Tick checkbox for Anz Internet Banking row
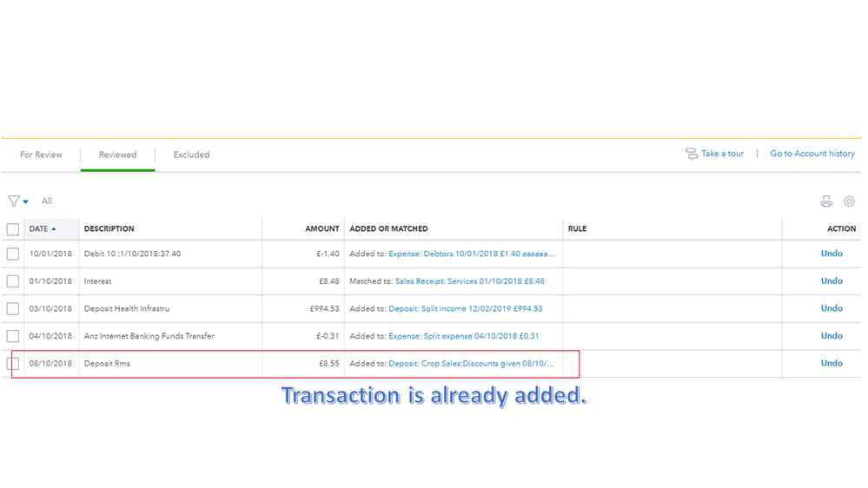 [x=13, y=336]
